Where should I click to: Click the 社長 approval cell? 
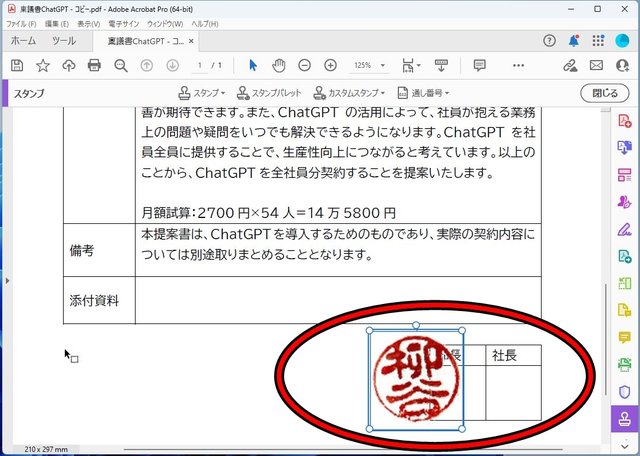click(x=513, y=392)
